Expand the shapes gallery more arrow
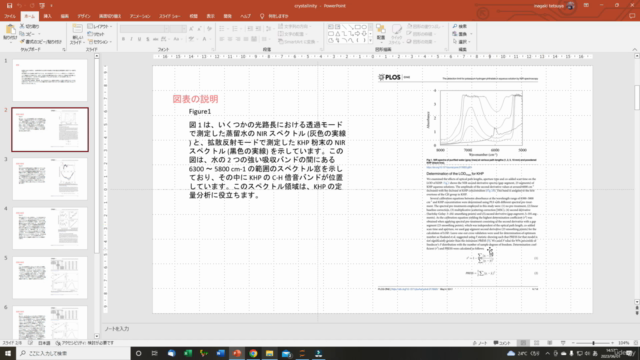 point(370,41)
